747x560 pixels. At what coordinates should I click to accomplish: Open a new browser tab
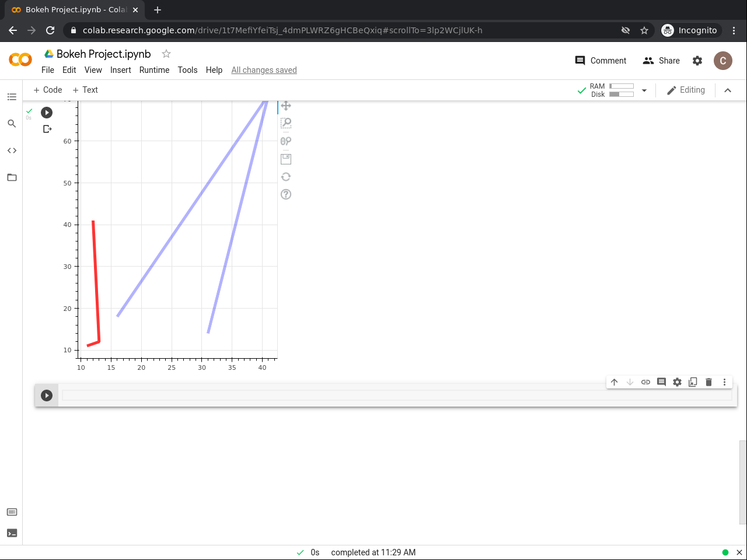[x=158, y=10]
